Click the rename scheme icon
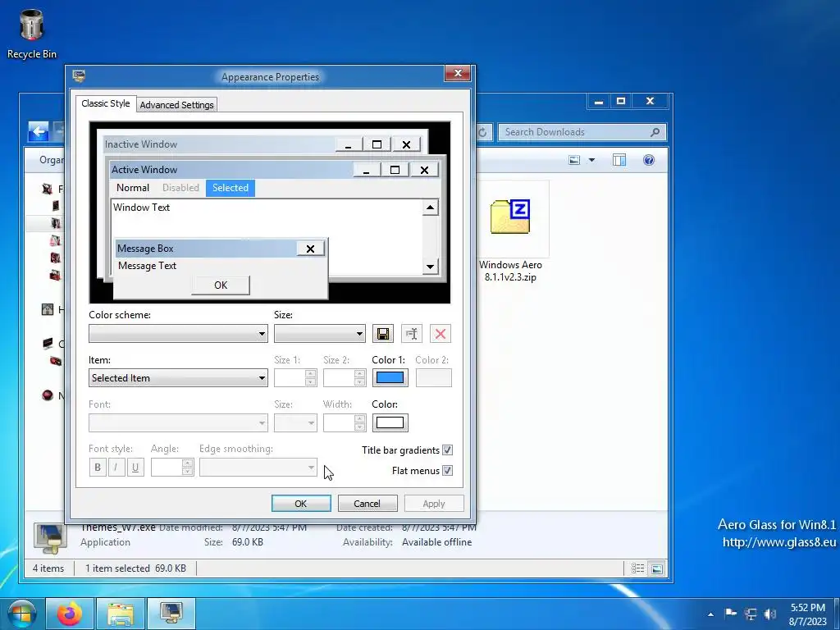840x630 pixels. (x=412, y=334)
